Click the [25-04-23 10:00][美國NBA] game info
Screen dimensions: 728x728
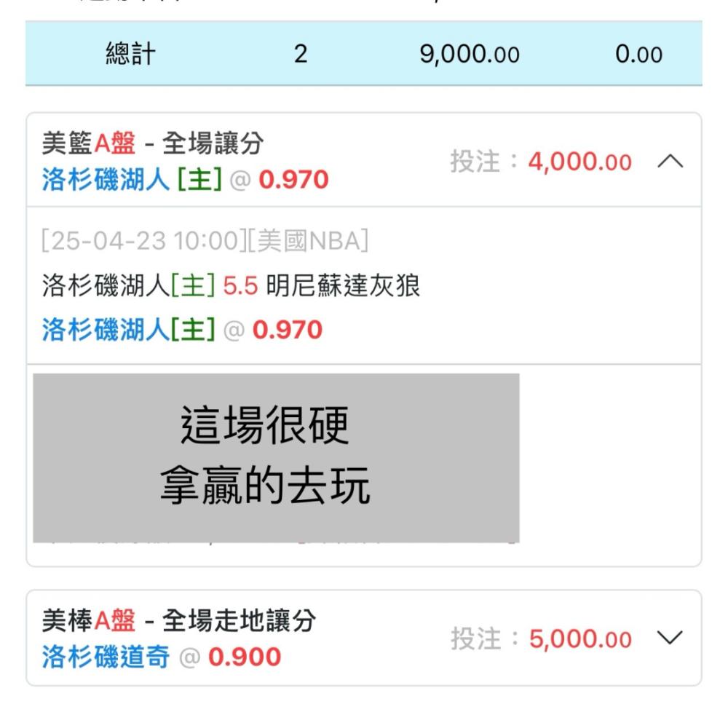(x=205, y=240)
